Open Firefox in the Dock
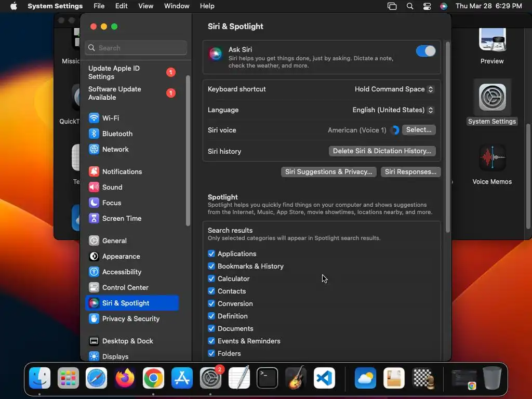Viewport: 532px width, 399px height. pos(125,378)
